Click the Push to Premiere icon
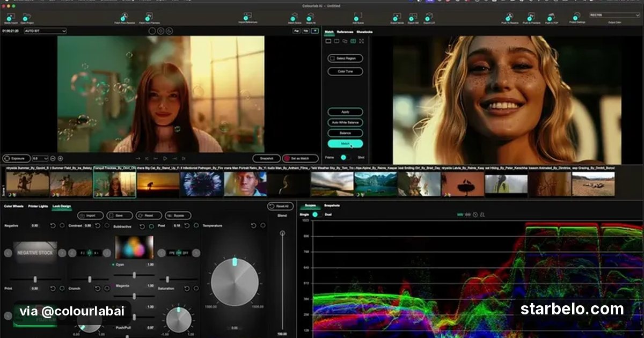The width and height of the screenshot is (644, 338). 531,17
